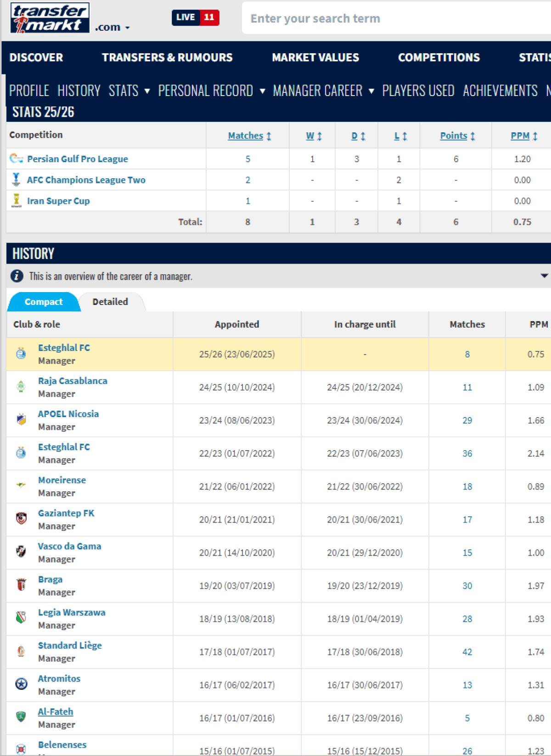
Task: Open the Transfers & Rumours menu
Action: (x=167, y=57)
